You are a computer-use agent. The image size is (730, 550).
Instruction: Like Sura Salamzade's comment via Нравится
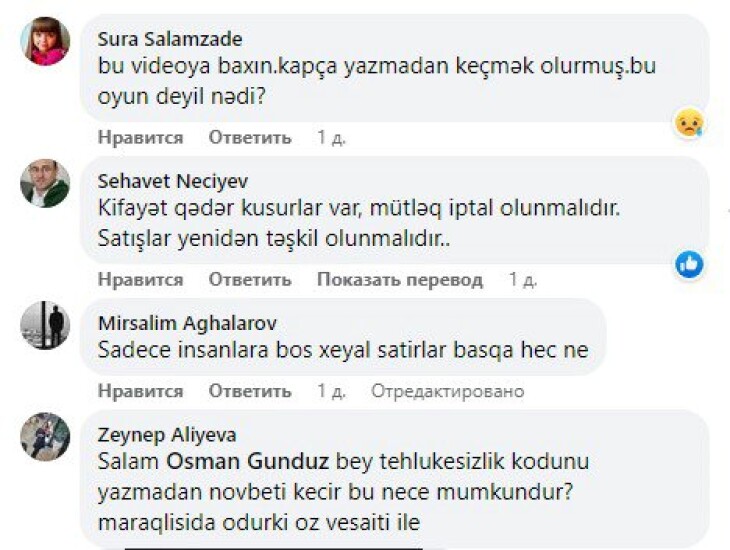140,138
